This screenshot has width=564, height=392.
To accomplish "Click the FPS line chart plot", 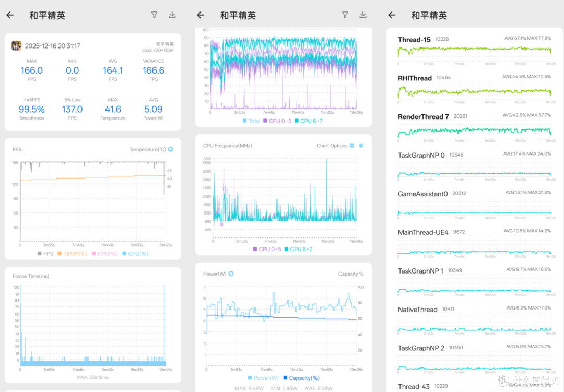I will (93, 202).
